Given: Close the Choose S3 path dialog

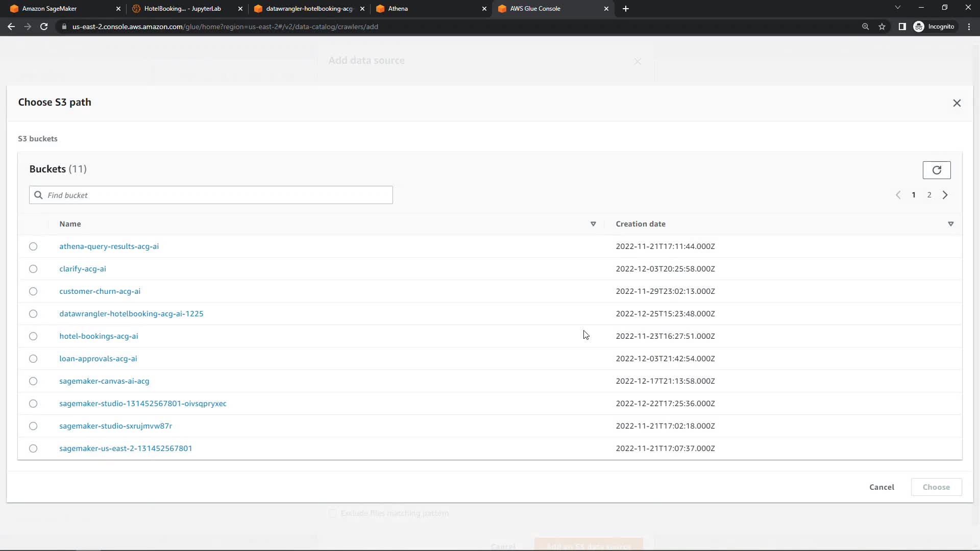Looking at the screenshot, I should coord(957,103).
